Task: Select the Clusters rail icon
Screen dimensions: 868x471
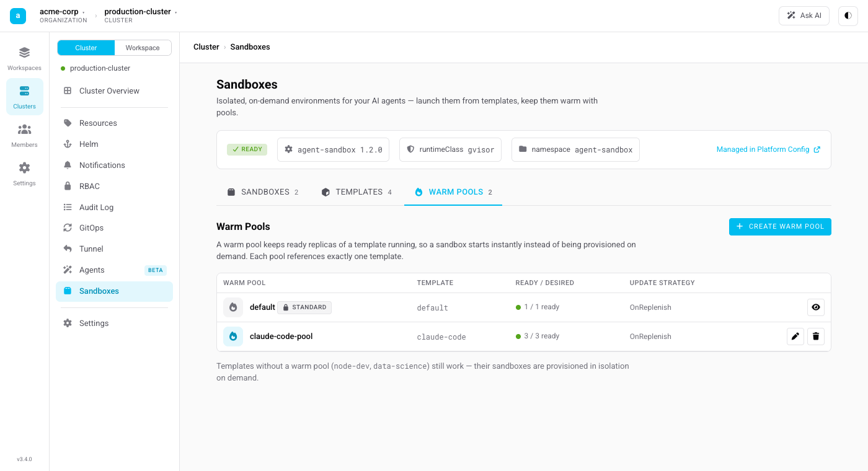Action: (x=24, y=97)
